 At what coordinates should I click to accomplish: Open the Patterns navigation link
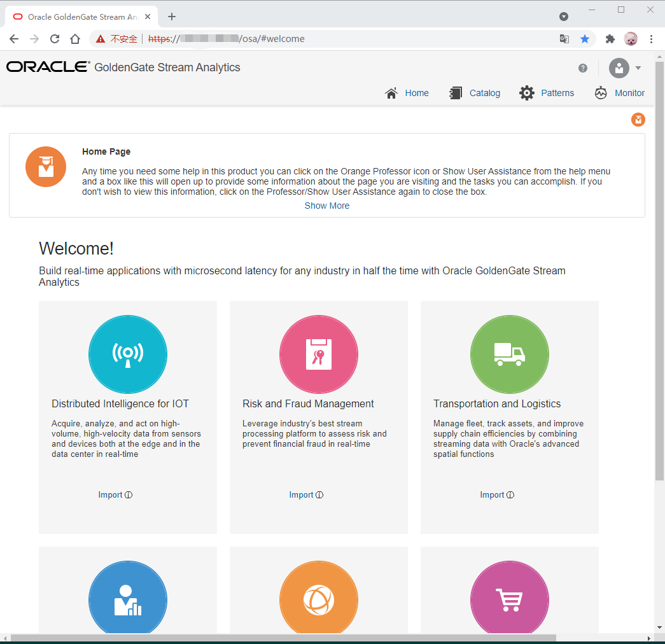[x=557, y=93]
